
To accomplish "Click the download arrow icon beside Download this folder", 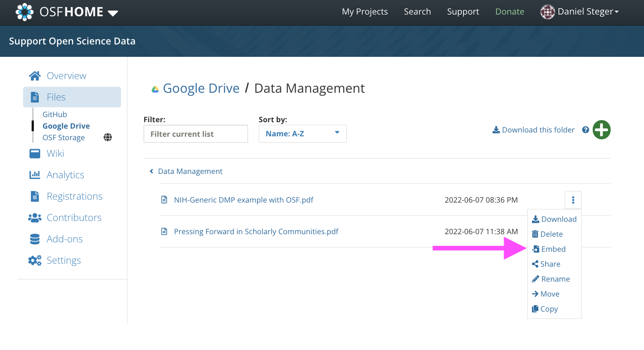I will (x=496, y=129).
